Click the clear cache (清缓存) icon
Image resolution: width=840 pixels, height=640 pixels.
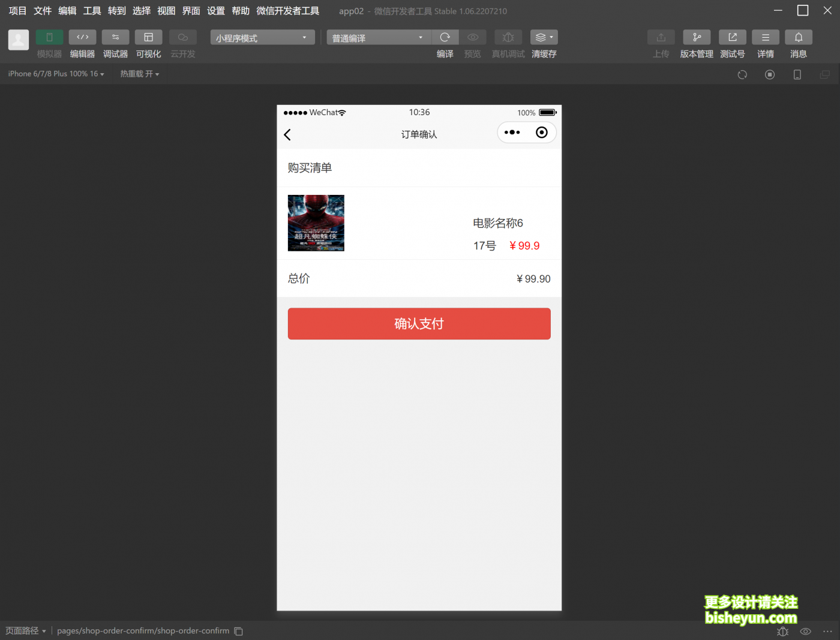pyautogui.click(x=544, y=37)
